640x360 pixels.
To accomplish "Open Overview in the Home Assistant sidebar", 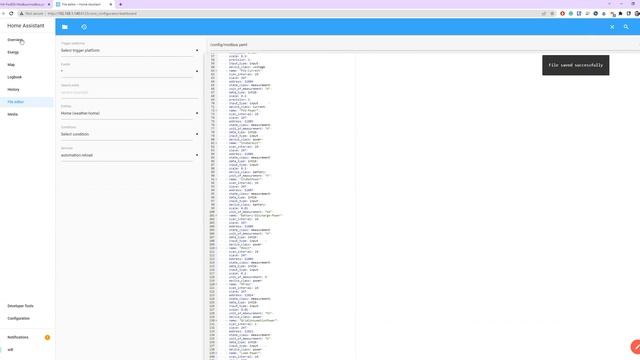I will click(x=27, y=40).
